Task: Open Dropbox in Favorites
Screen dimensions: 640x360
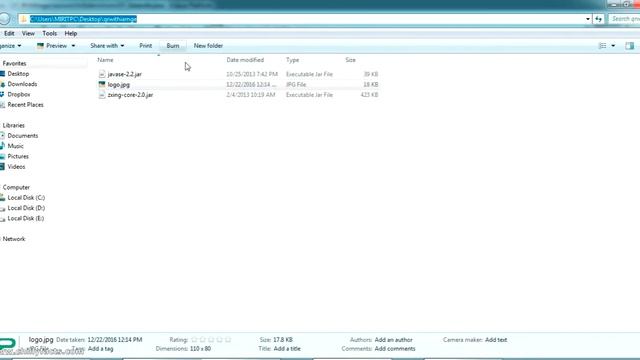Action: [19, 94]
